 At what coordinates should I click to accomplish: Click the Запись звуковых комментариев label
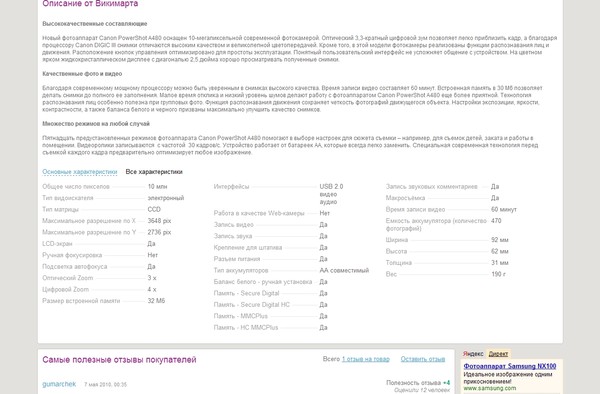pyautogui.click(x=431, y=187)
